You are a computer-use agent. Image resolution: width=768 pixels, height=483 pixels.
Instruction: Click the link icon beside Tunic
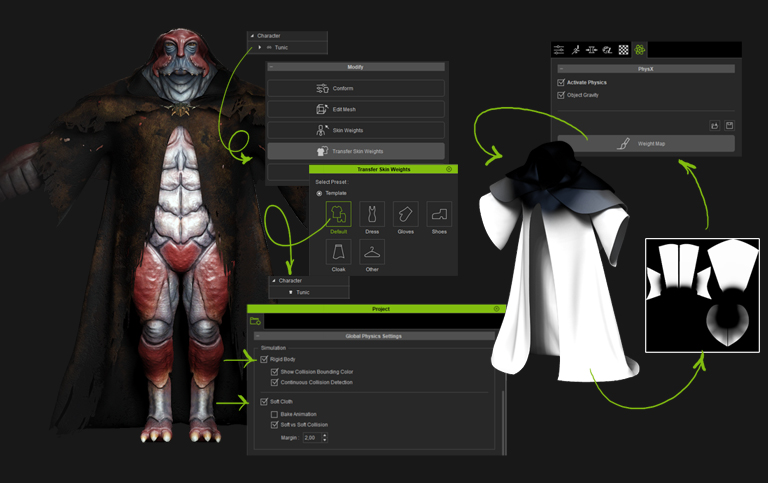(x=269, y=48)
